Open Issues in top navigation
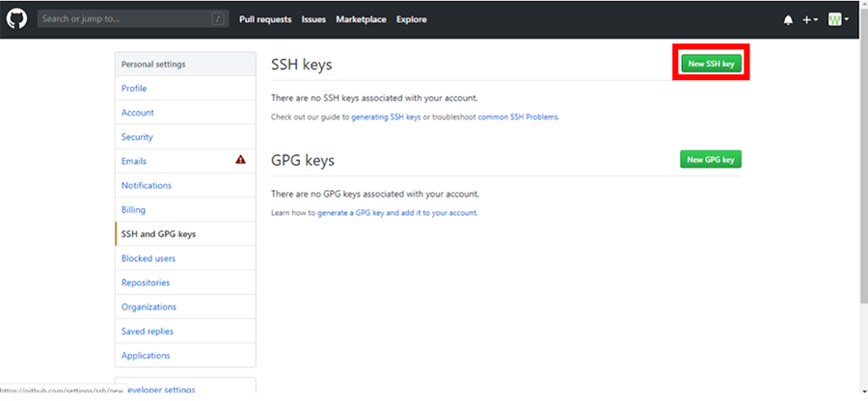868x401 pixels. click(313, 19)
